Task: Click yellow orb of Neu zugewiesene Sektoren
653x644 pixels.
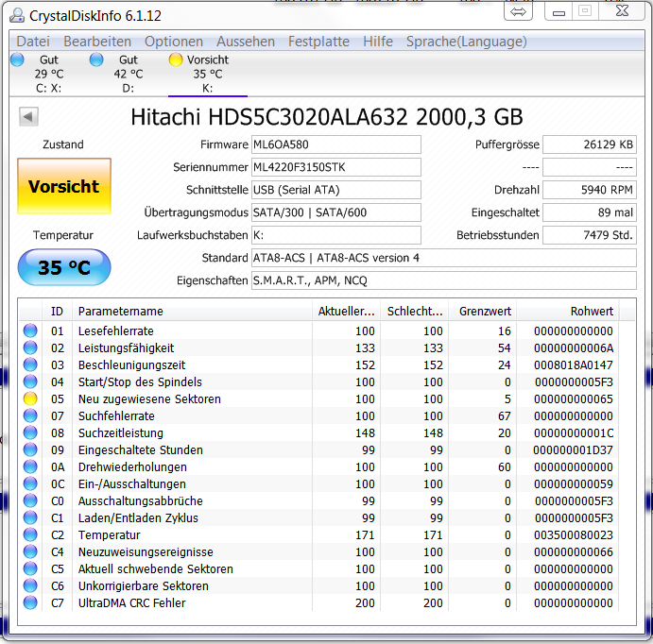Action: coord(30,399)
